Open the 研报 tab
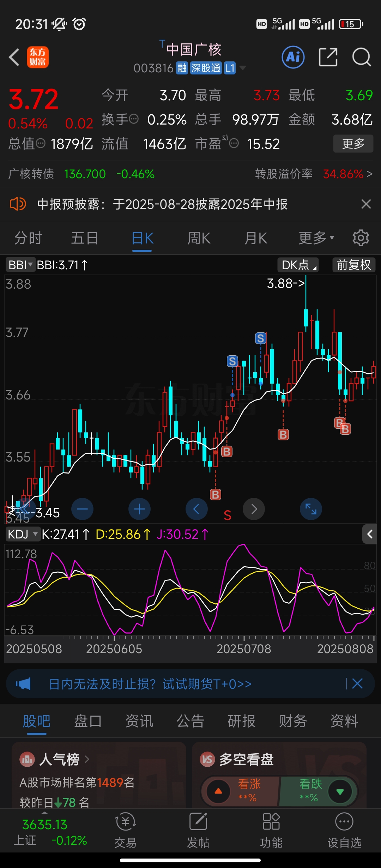Viewport: 381px width, 868px height. tap(242, 721)
